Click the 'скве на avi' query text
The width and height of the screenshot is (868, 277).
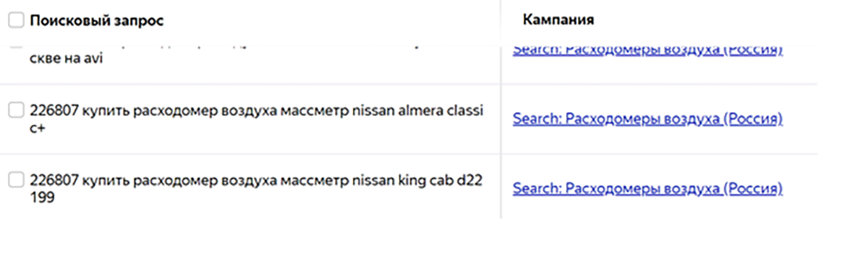pyautogui.click(x=66, y=59)
